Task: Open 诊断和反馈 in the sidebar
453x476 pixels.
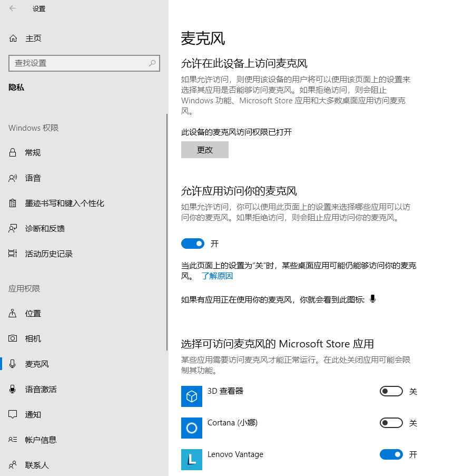Action: (x=45, y=229)
